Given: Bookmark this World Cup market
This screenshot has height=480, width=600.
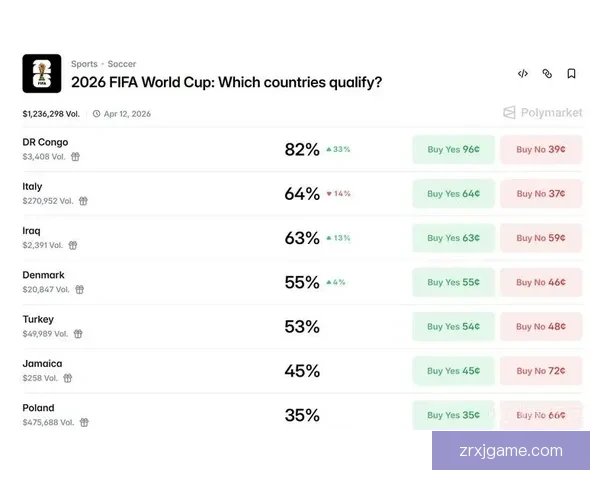Looking at the screenshot, I should pos(571,74).
